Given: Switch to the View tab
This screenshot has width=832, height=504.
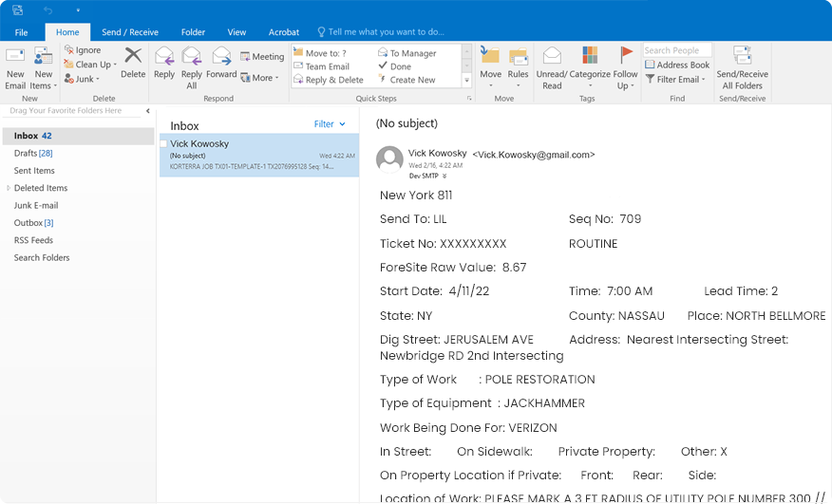Looking at the screenshot, I should (x=236, y=32).
